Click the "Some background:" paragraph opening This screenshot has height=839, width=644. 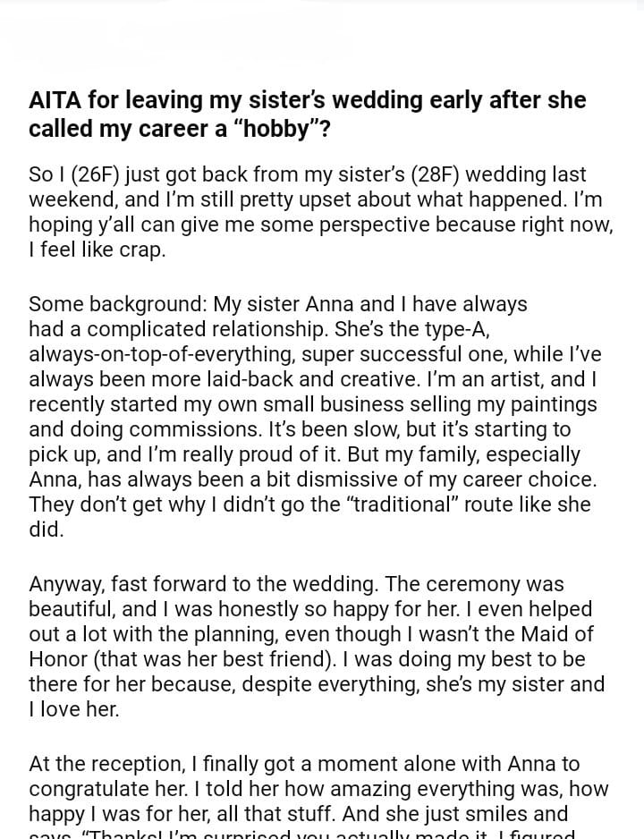(116, 304)
